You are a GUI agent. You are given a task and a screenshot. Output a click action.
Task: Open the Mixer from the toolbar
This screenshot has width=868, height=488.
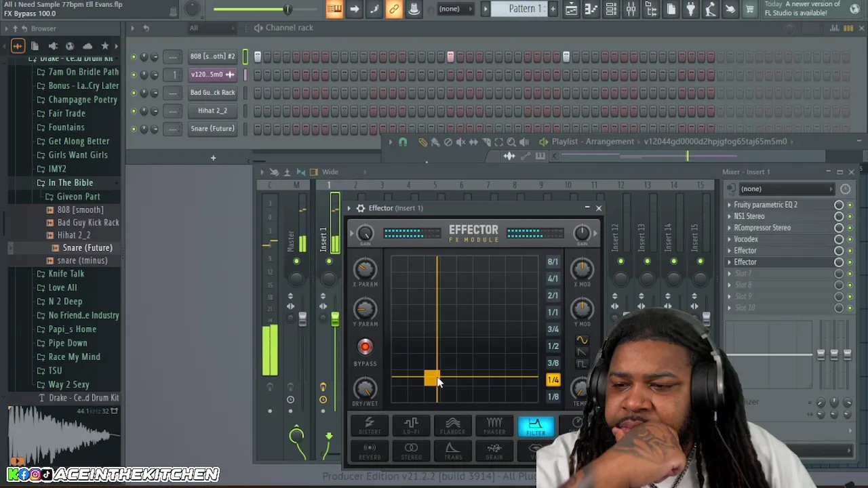631,9
